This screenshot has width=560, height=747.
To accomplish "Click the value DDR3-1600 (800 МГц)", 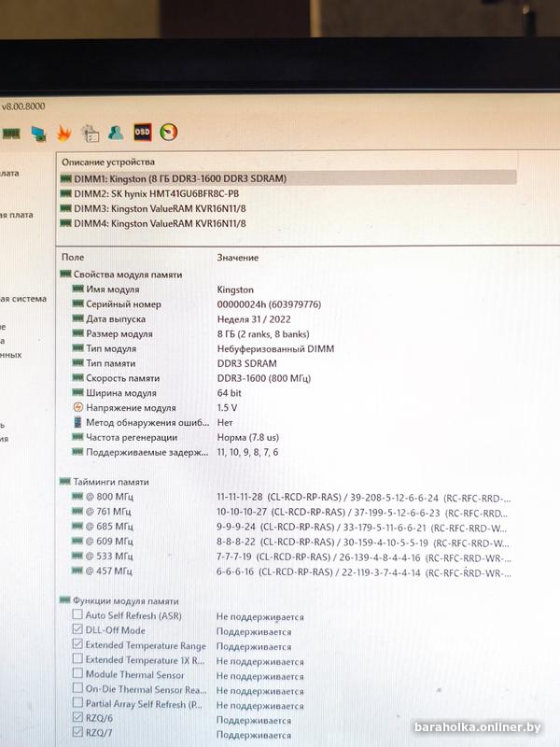I will (264, 378).
